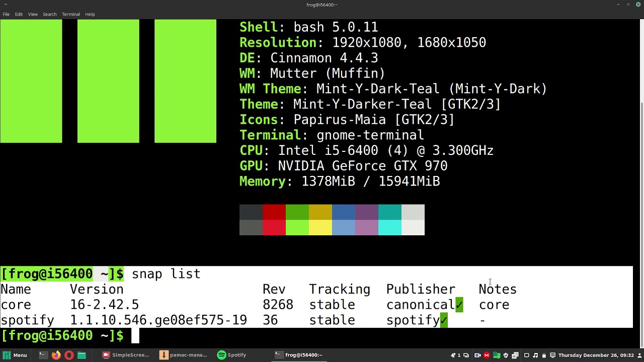Click the 'Cinnamon 4.4.3' text
The image size is (644, 362).
[x=324, y=58]
